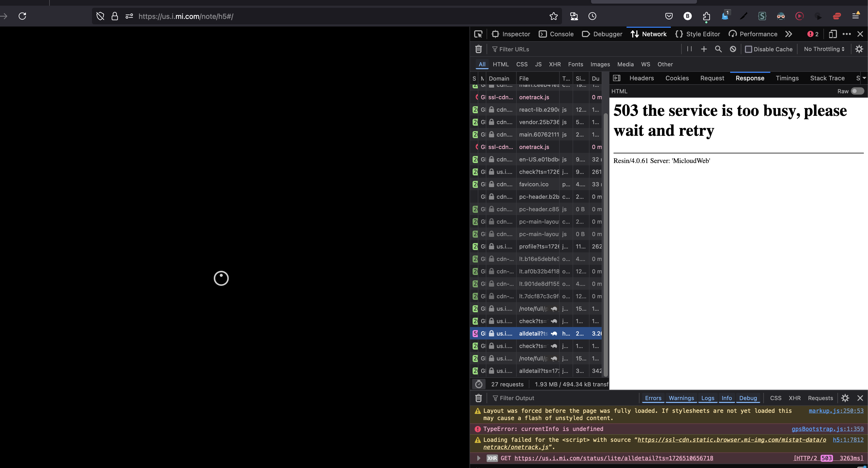Viewport: 868px width, 468px height.
Task: Filter requests by WS type
Action: tap(645, 64)
